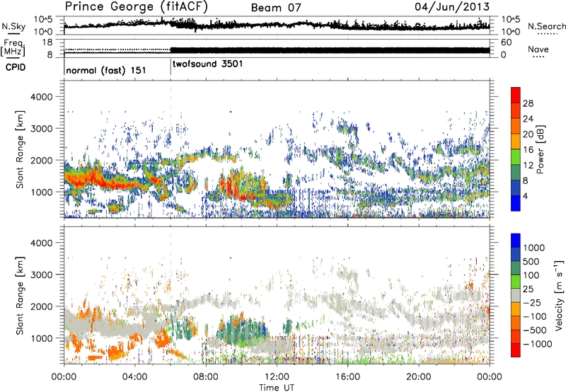The height and width of the screenshot is (392, 566).
Task: Click the 4000 tick in power panel
Action: coord(41,97)
